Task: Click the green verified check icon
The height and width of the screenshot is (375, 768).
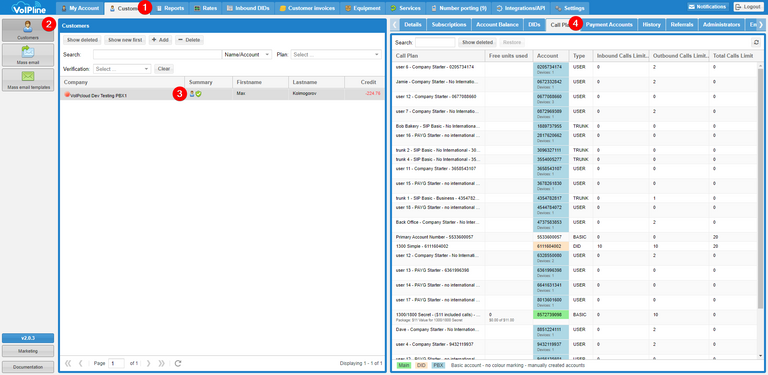Action: (x=199, y=94)
